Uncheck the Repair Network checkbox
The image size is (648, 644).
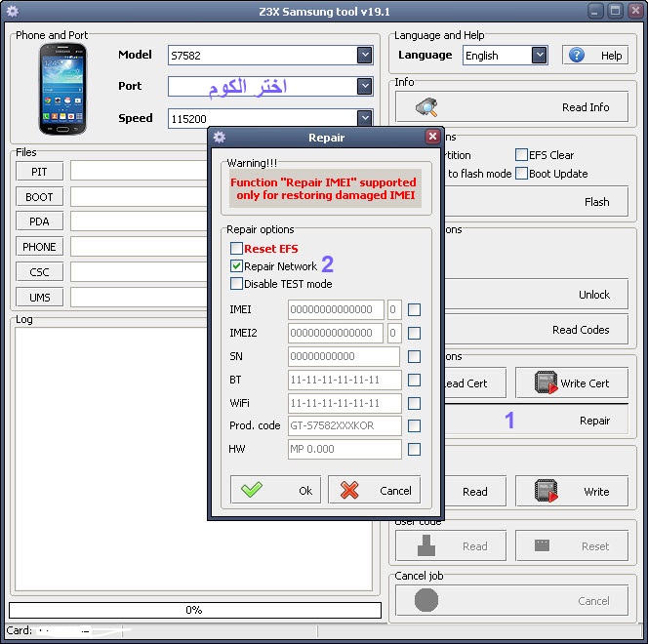click(236, 266)
